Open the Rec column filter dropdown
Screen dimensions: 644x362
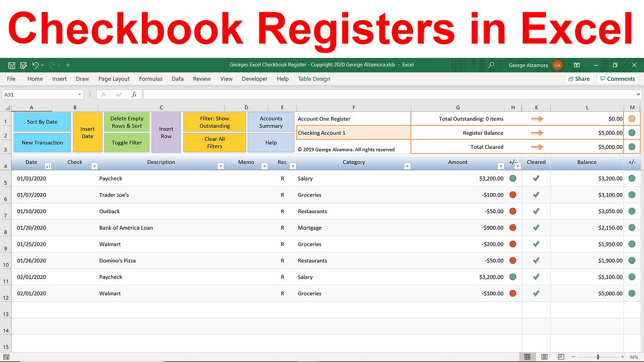pyautogui.click(x=293, y=166)
